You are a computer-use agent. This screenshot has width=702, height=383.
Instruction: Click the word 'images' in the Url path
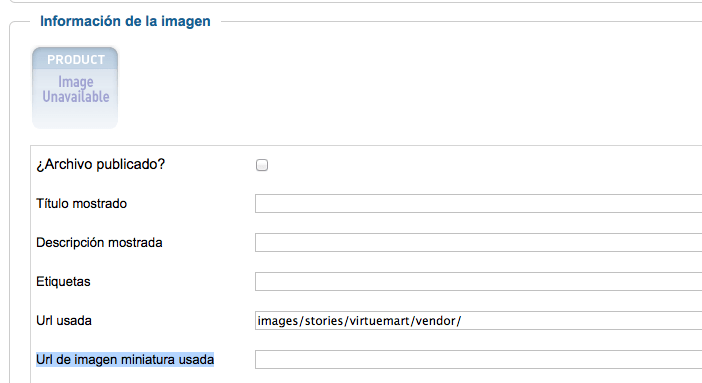click(278, 321)
